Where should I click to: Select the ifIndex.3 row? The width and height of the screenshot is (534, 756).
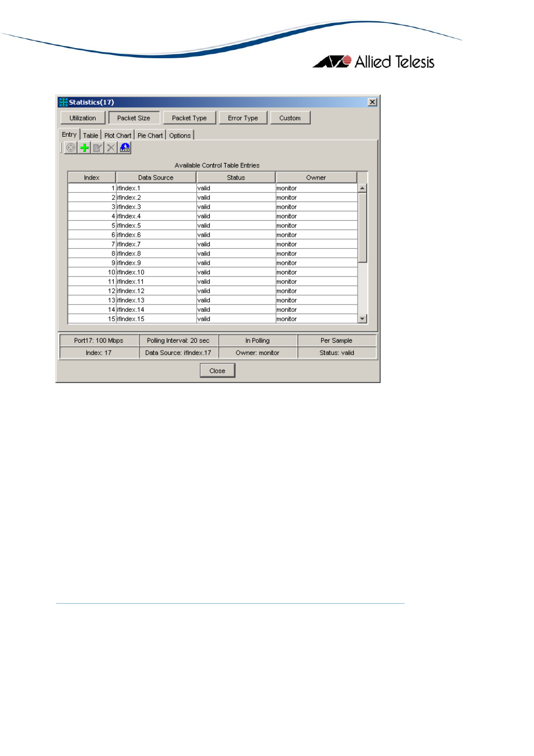point(213,207)
